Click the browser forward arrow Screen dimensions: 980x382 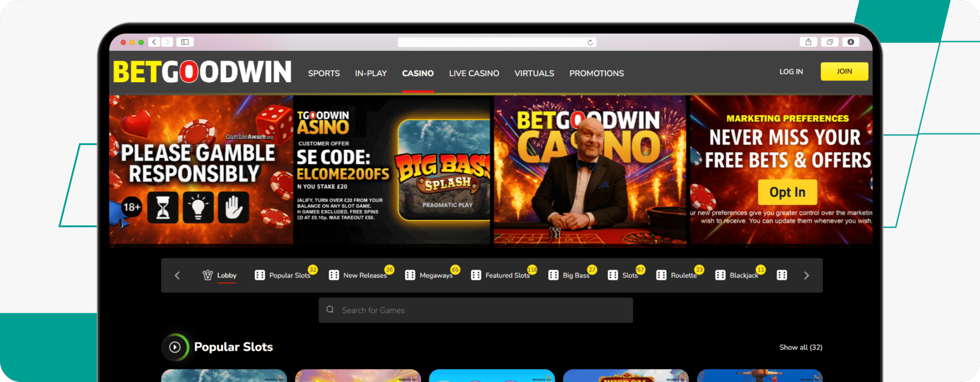click(x=167, y=42)
